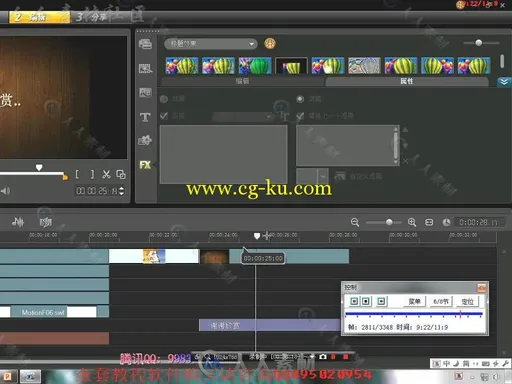Switch to the Attribute tab

coord(407,81)
